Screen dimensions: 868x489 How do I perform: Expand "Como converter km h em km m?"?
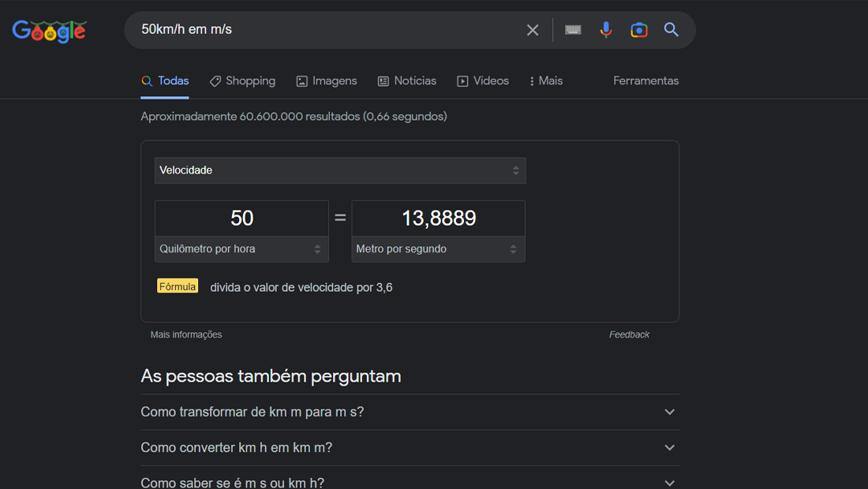tap(410, 447)
